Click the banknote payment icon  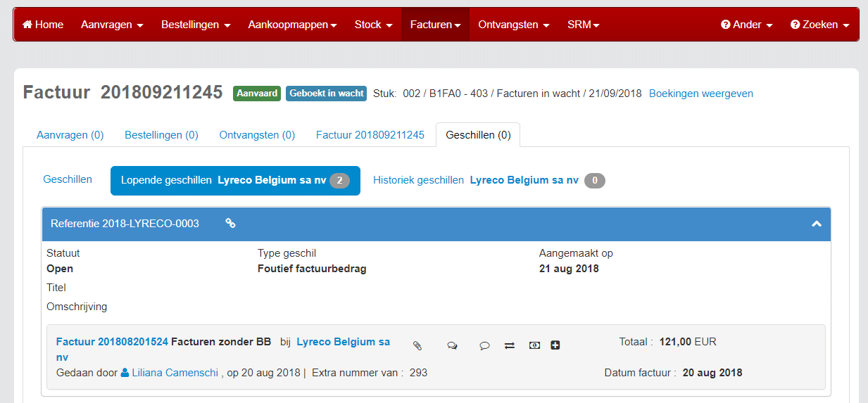pos(535,345)
